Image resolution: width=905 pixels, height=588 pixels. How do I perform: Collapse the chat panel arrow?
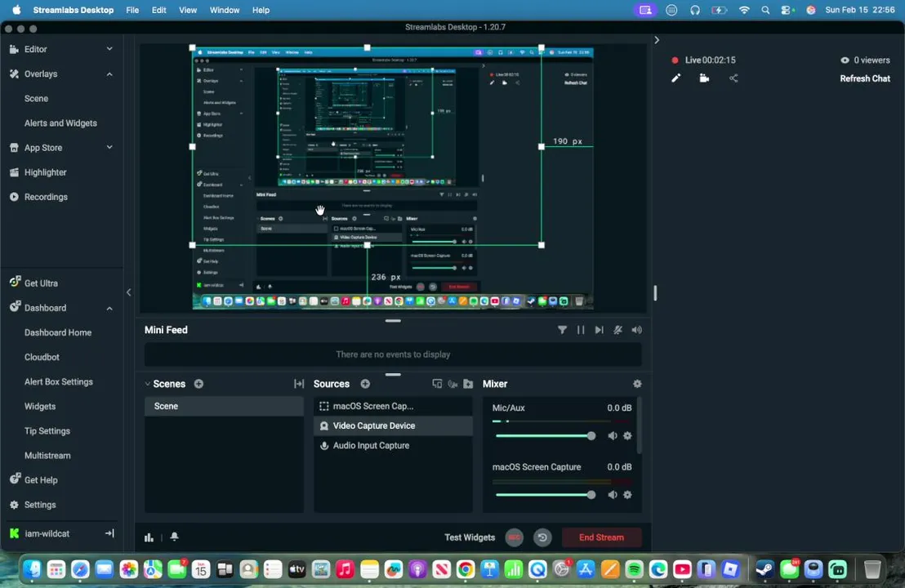tap(656, 40)
